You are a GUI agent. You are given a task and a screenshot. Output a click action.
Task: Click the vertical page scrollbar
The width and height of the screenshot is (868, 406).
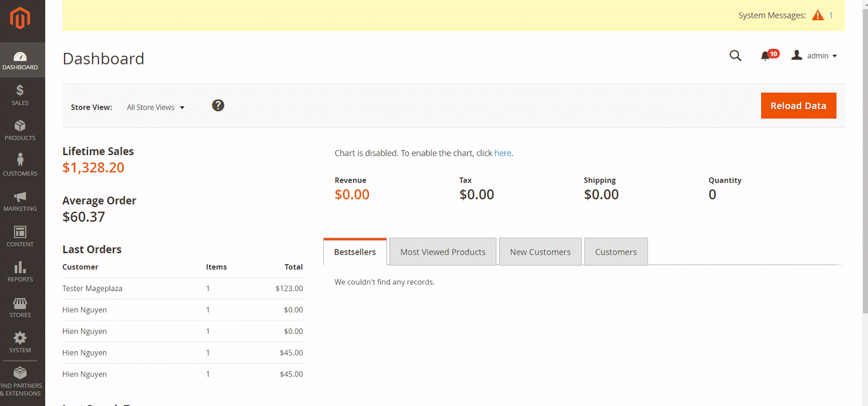(x=865, y=163)
